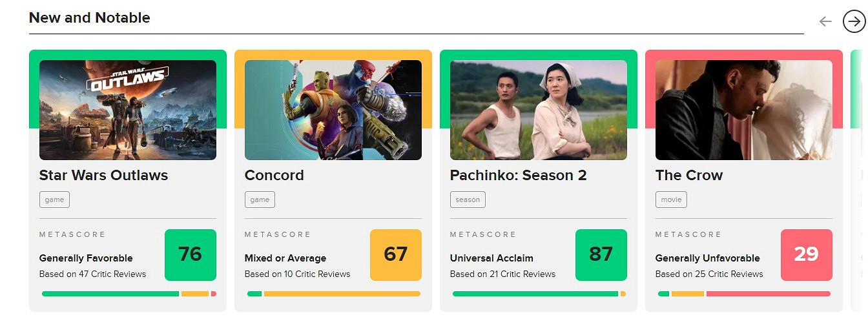Open The Crow movie thumbnail
Viewport: 868px width, 328px height.
click(x=744, y=110)
